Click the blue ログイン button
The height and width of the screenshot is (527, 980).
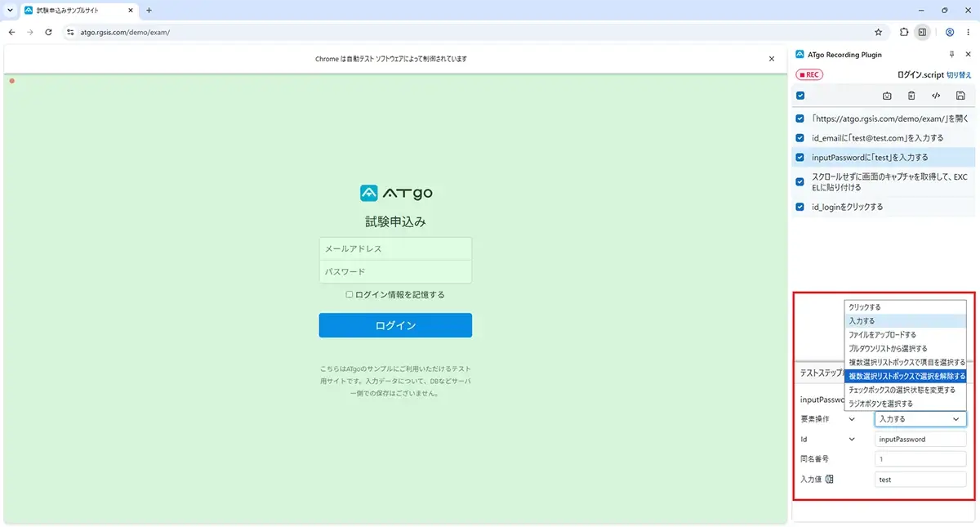pyautogui.click(x=395, y=325)
